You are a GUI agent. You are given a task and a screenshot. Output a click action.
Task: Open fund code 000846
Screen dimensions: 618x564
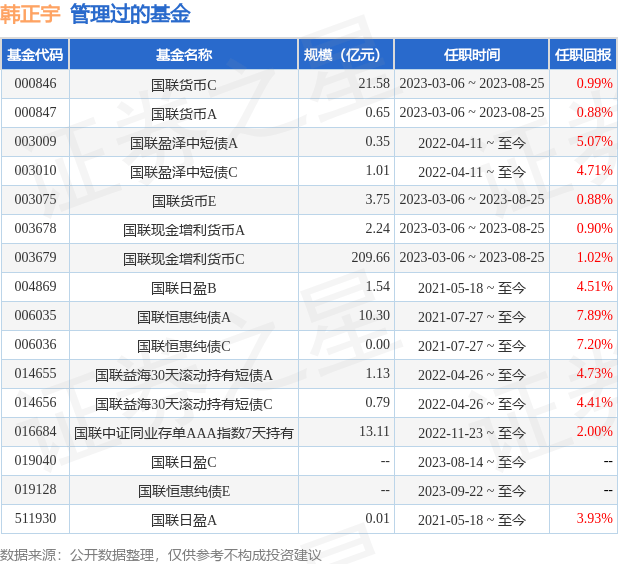pyautogui.click(x=35, y=84)
